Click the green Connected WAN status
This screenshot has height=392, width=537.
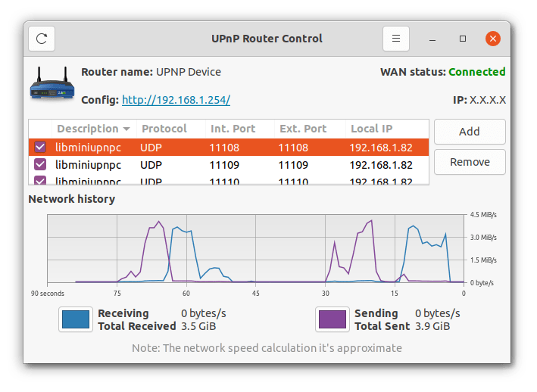[x=476, y=72]
